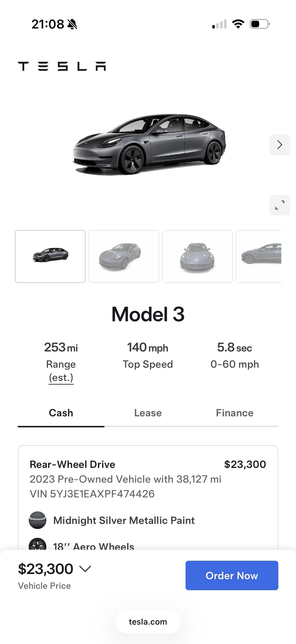Switch to the Lease tab
This screenshot has width=296, height=644.
[x=148, y=413]
